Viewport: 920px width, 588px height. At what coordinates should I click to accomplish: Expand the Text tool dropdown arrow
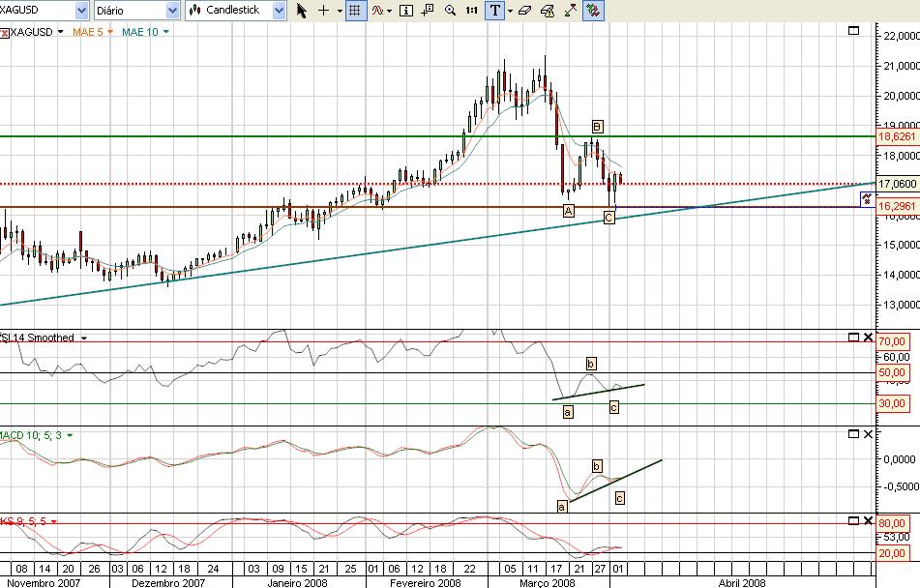pyautogui.click(x=510, y=11)
